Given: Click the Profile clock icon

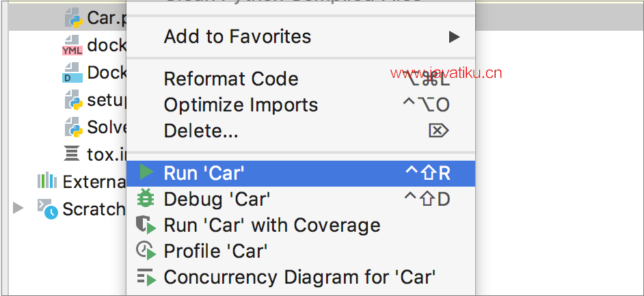Looking at the screenshot, I should point(146,252).
